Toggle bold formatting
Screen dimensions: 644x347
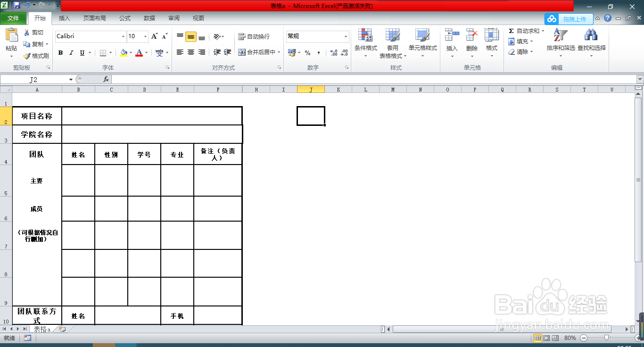(x=60, y=53)
